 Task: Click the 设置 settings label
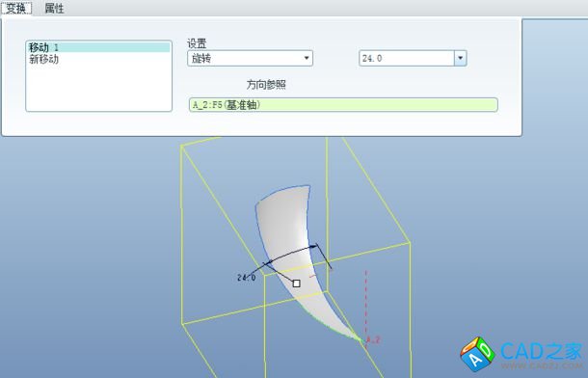(x=197, y=43)
